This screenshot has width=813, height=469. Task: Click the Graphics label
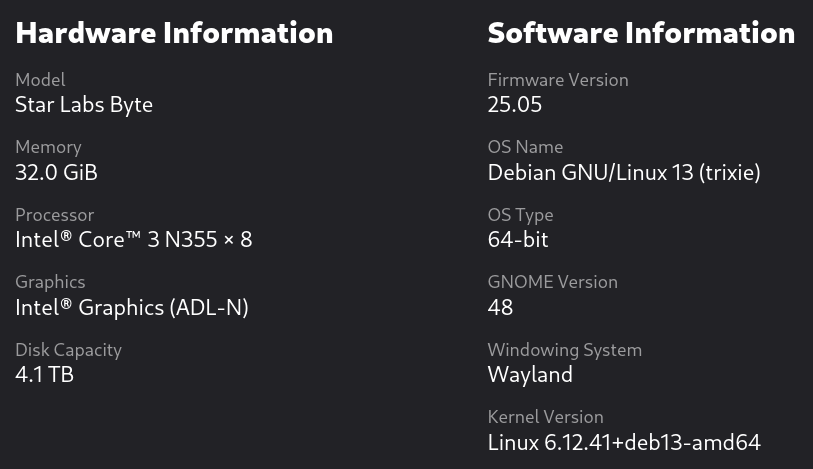(x=50, y=282)
